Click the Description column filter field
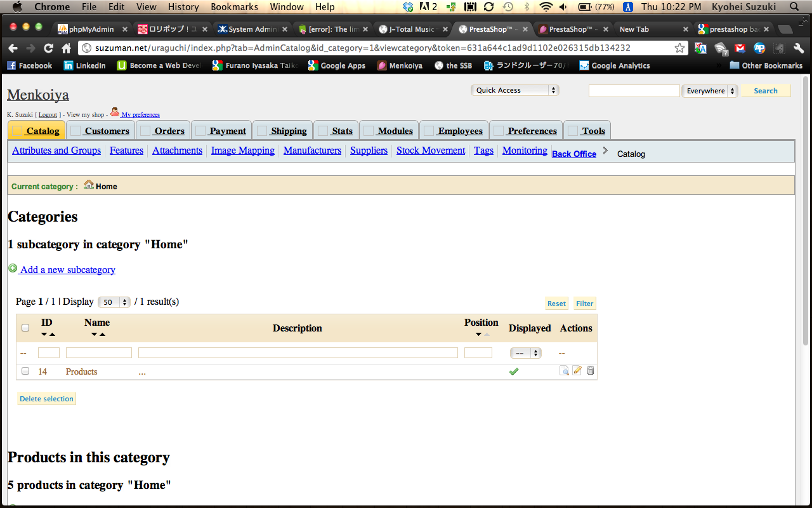This screenshot has height=508, width=812. (x=298, y=352)
